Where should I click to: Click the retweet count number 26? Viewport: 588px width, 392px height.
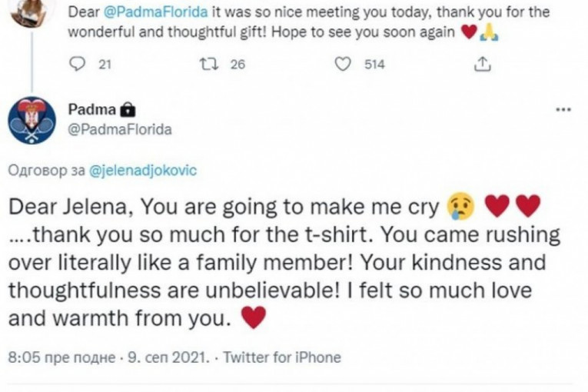[x=238, y=65]
